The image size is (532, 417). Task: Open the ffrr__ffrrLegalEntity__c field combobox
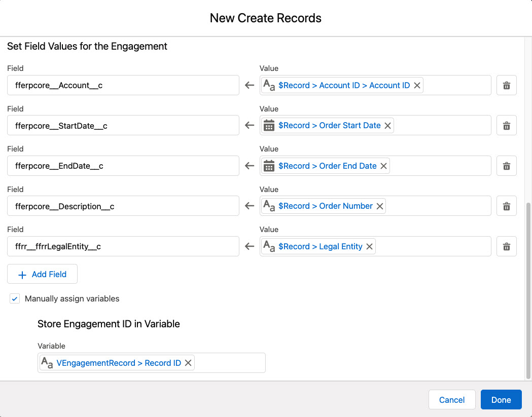pyautogui.click(x=123, y=246)
